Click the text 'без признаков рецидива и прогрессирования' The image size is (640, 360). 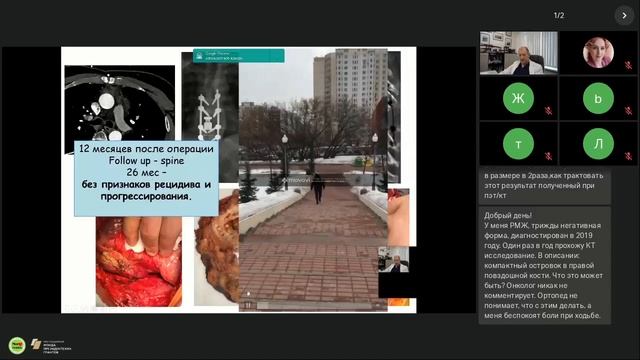coord(146,190)
